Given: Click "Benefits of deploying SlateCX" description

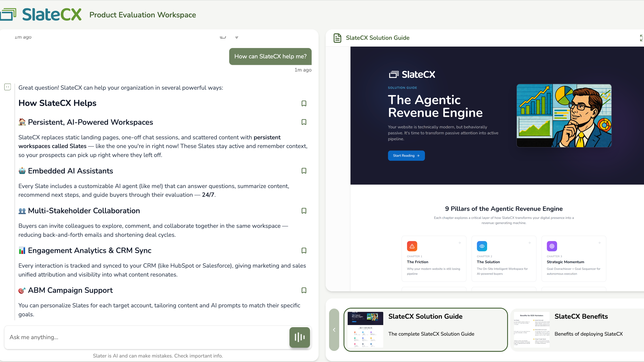Looking at the screenshot, I should point(588,334).
